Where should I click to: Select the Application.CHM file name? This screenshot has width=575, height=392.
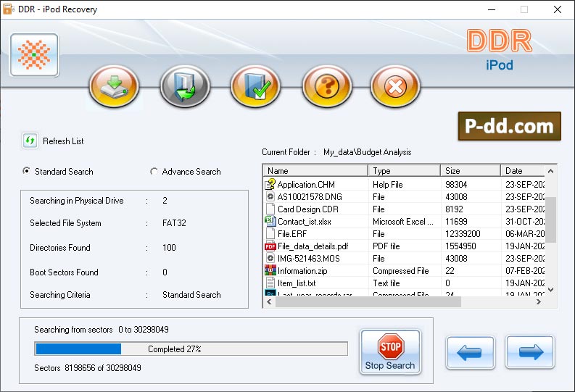306,185
